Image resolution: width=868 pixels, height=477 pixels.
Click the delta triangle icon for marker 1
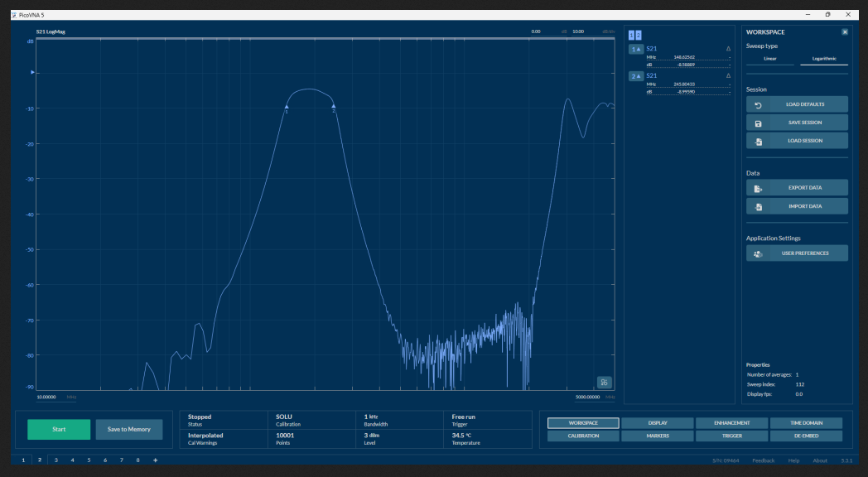point(728,49)
